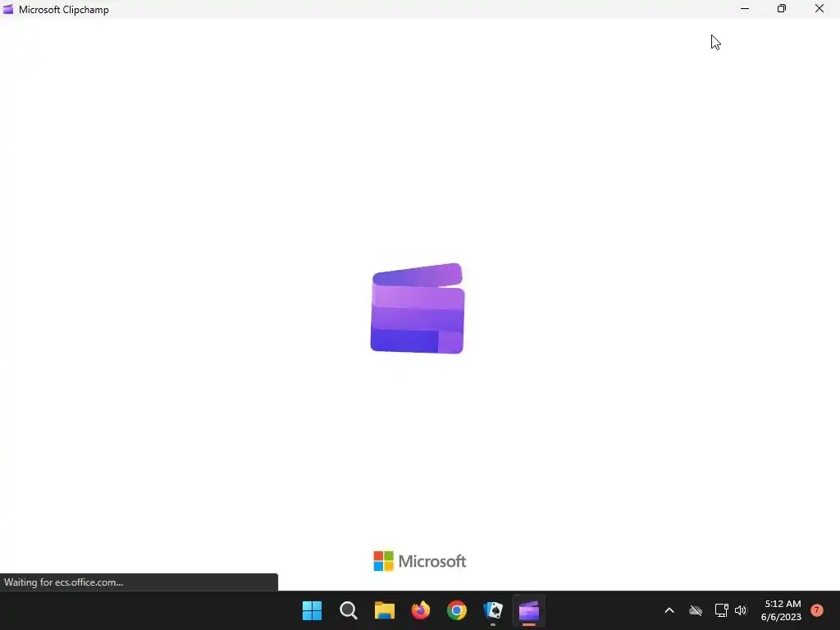The width and height of the screenshot is (840, 630).
Task: Launch File Explorer from taskbar
Action: click(384, 610)
